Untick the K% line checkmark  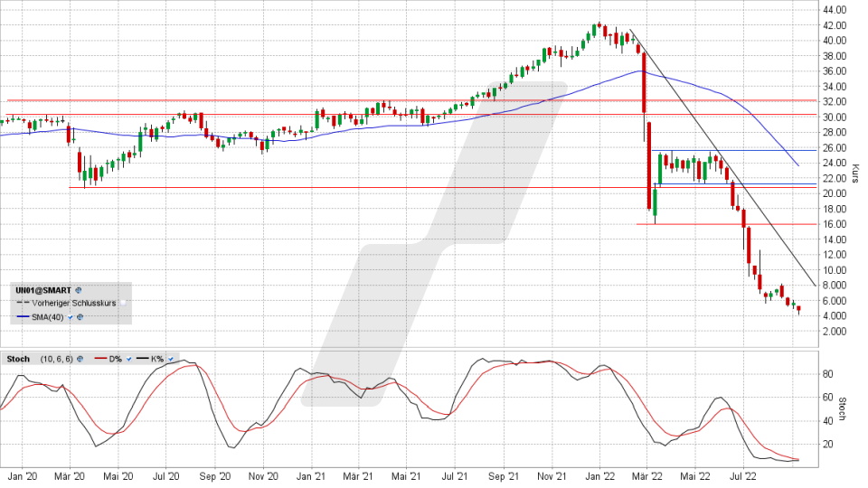pos(171,359)
